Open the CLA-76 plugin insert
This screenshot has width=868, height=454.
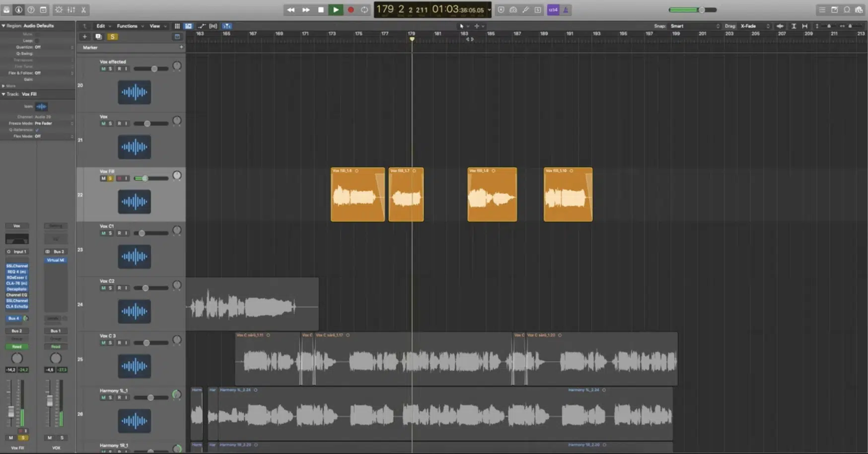click(17, 283)
